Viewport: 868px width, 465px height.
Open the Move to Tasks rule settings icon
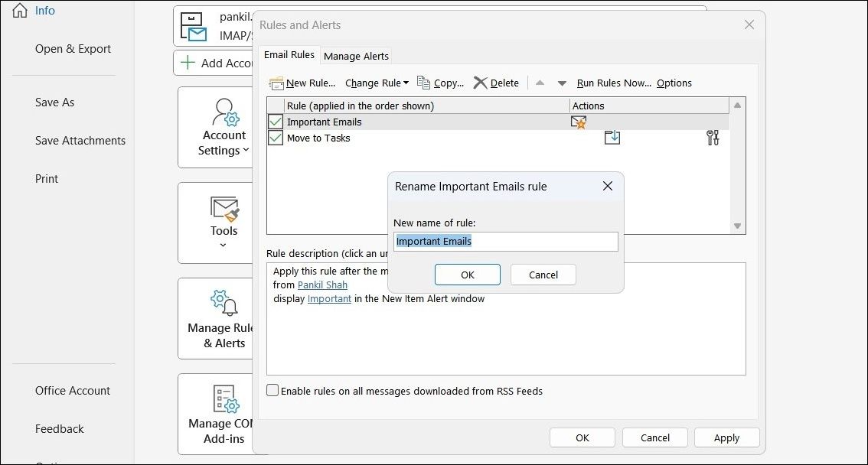[x=713, y=138]
